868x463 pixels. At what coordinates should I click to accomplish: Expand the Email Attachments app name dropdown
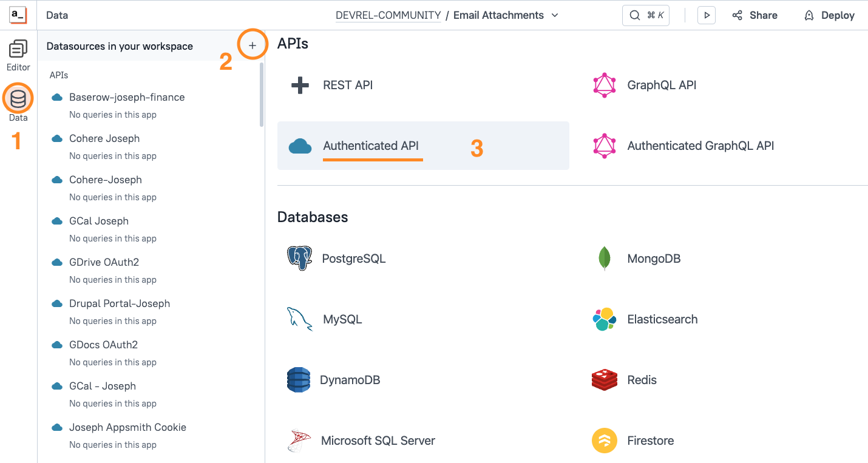[x=555, y=15]
